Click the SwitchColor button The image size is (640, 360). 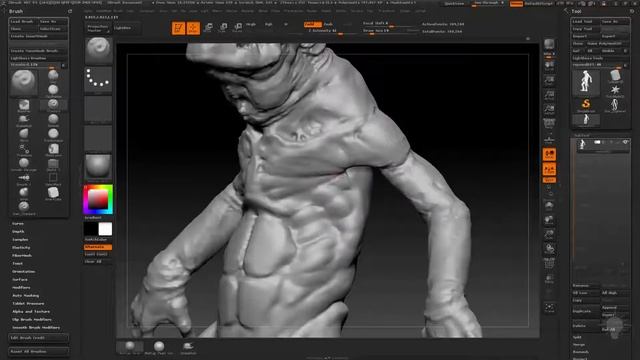pyautogui.click(x=98, y=240)
